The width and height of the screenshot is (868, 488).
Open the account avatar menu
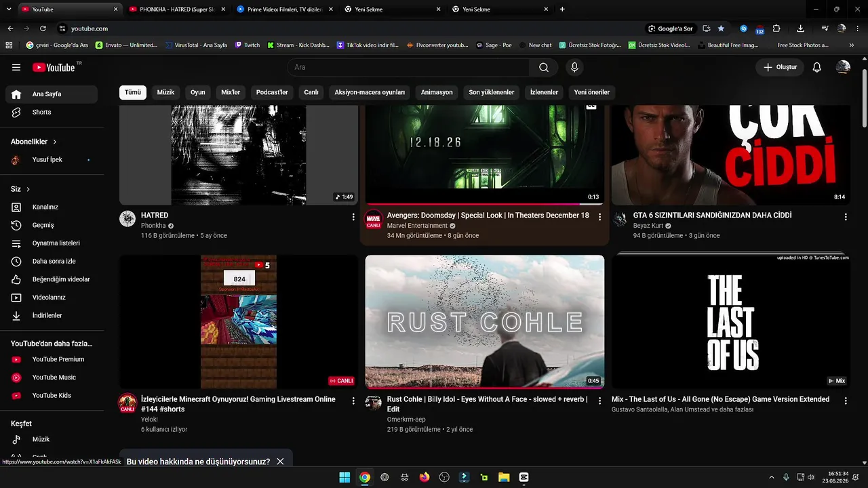(x=843, y=67)
